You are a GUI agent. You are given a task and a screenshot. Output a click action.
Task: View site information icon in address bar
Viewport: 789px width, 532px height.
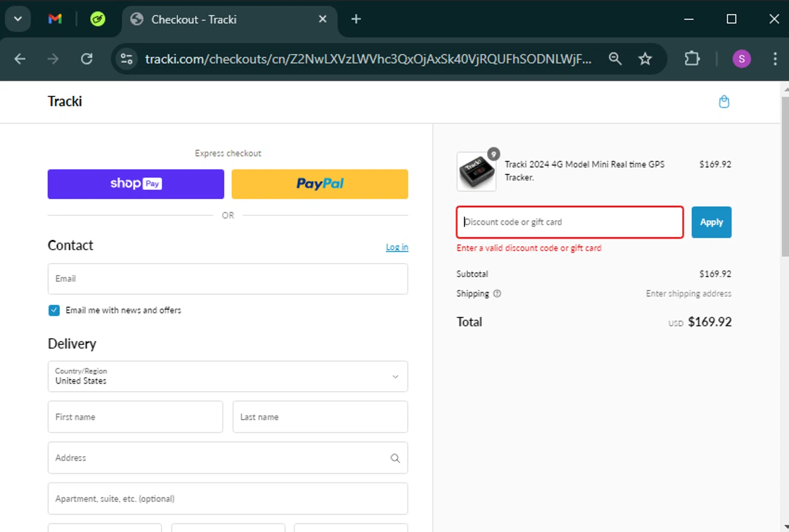[x=127, y=59]
